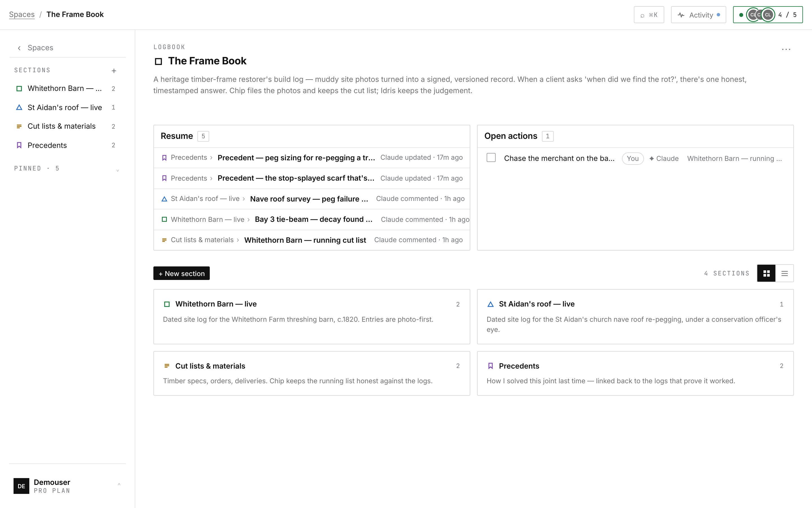The image size is (812, 508).
Task: Click the search magnifier icon
Action: tap(642, 16)
